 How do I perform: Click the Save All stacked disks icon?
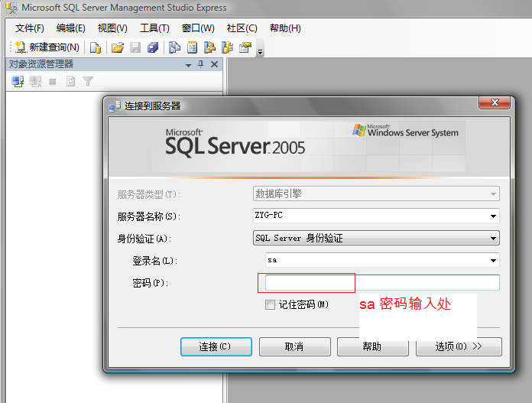pyautogui.click(x=153, y=47)
